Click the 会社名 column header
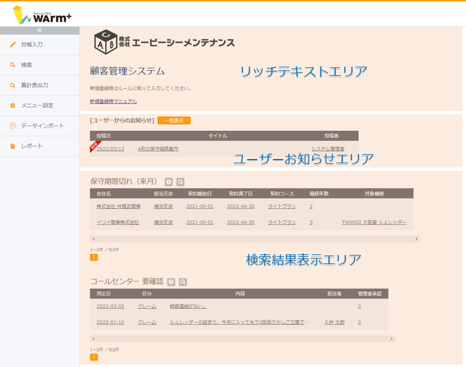The width and height of the screenshot is (466, 367). [x=104, y=194]
